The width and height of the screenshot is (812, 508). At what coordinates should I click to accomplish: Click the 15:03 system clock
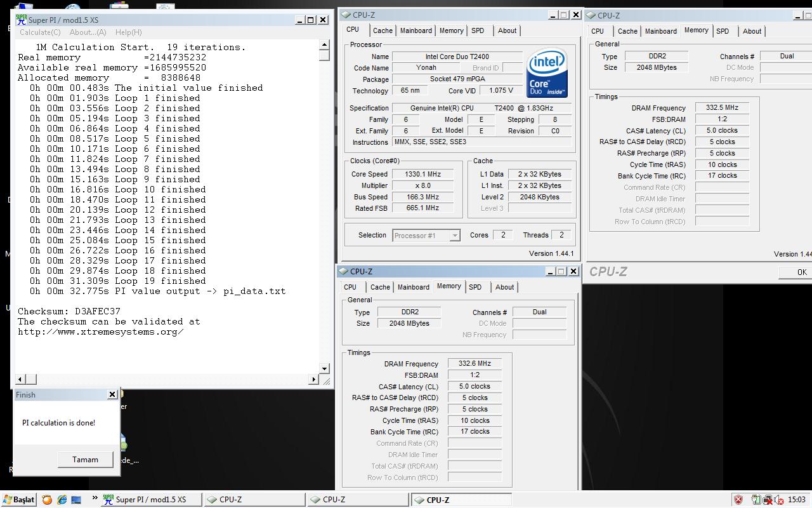pyautogui.click(x=797, y=500)
